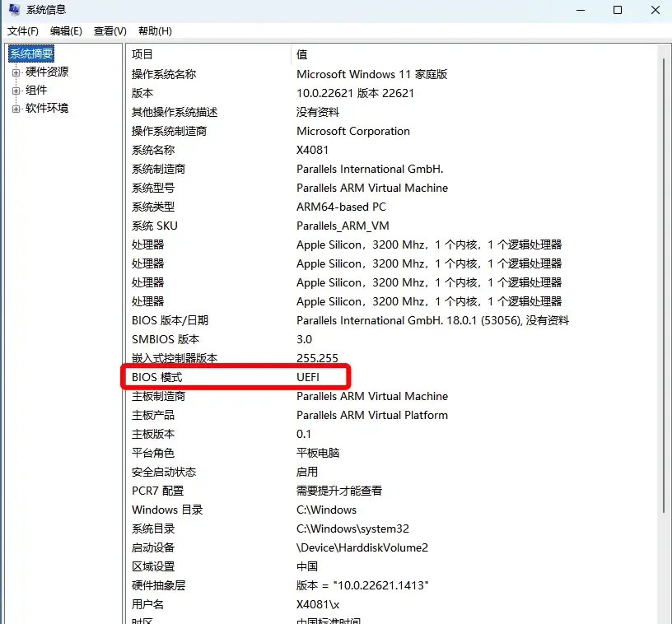The height and width of the screenshot is (624, 672).
Task: Select the 操作系统制造商 row
Action: [x=391, y=131]
